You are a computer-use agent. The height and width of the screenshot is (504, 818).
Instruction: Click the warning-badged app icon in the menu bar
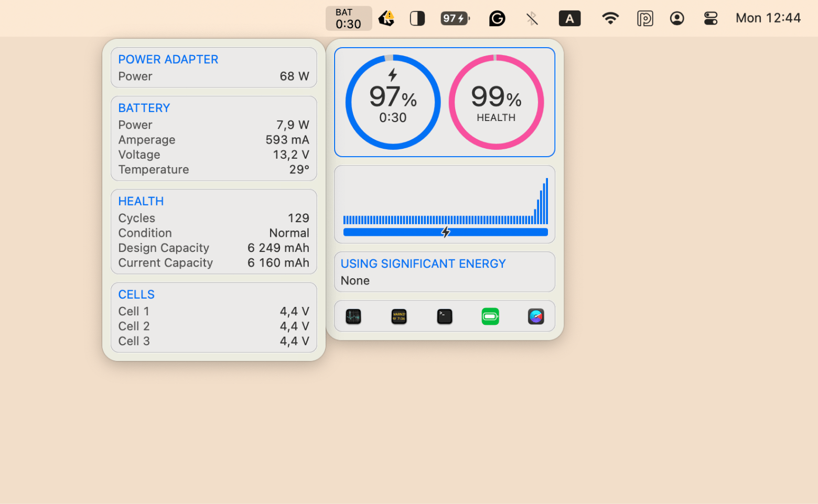pyautogui.click(x=386, y=19)
